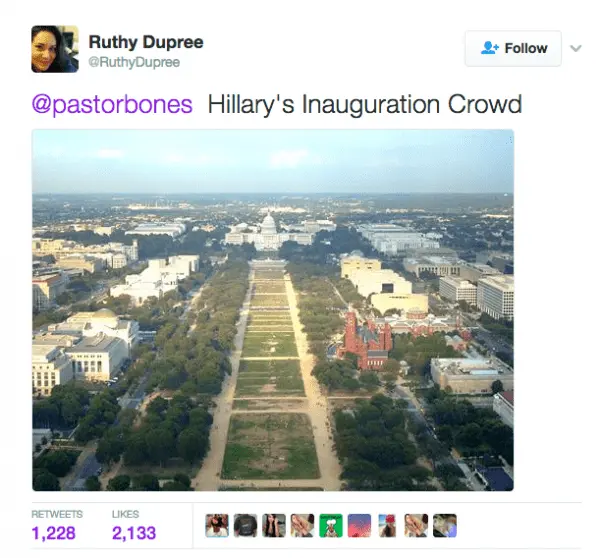Click the Hillary's Inauguration Crowd tweet text
The image size is (600, 558).
[x=365, y=104]
